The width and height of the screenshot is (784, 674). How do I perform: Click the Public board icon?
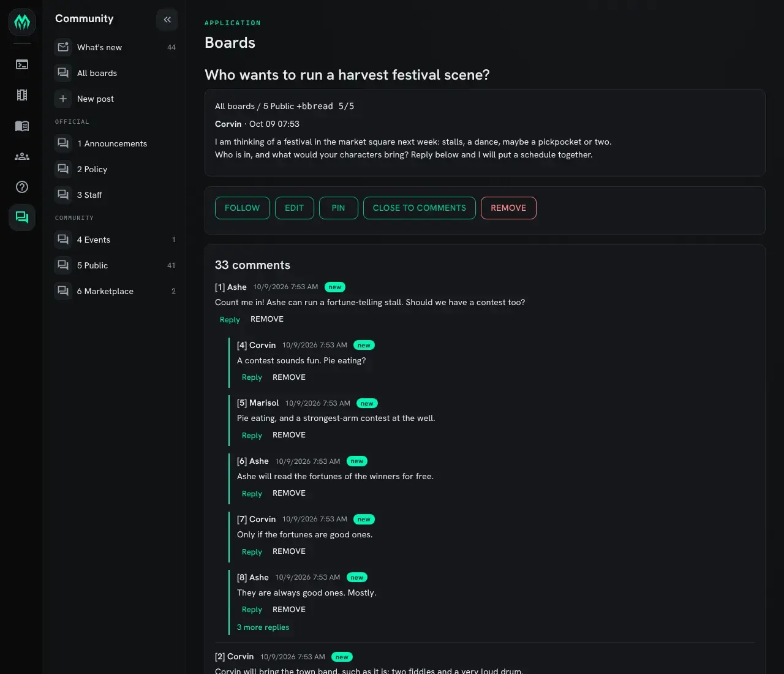[63, 265]
